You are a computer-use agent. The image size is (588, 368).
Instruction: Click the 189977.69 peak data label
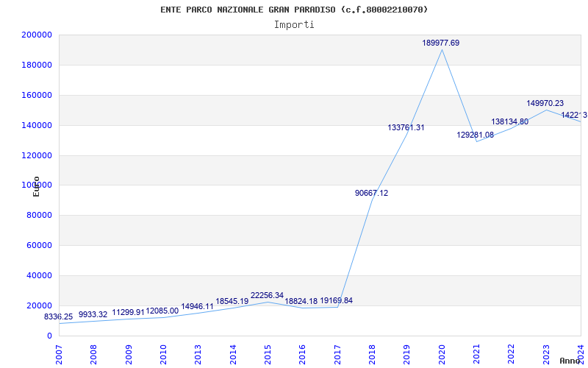(x=440, y=43)
